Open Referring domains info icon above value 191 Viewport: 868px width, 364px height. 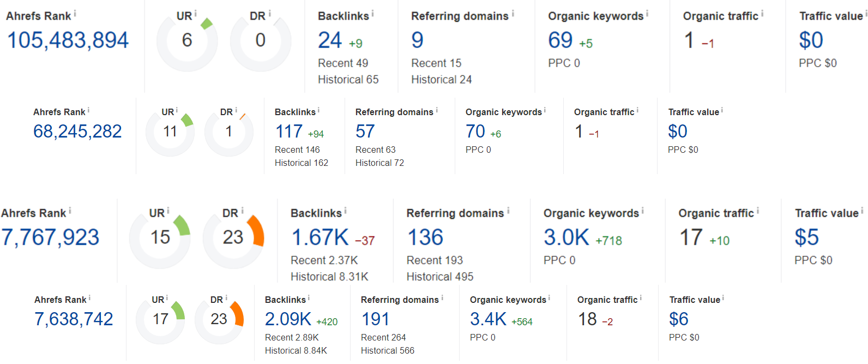pos(442,298)
